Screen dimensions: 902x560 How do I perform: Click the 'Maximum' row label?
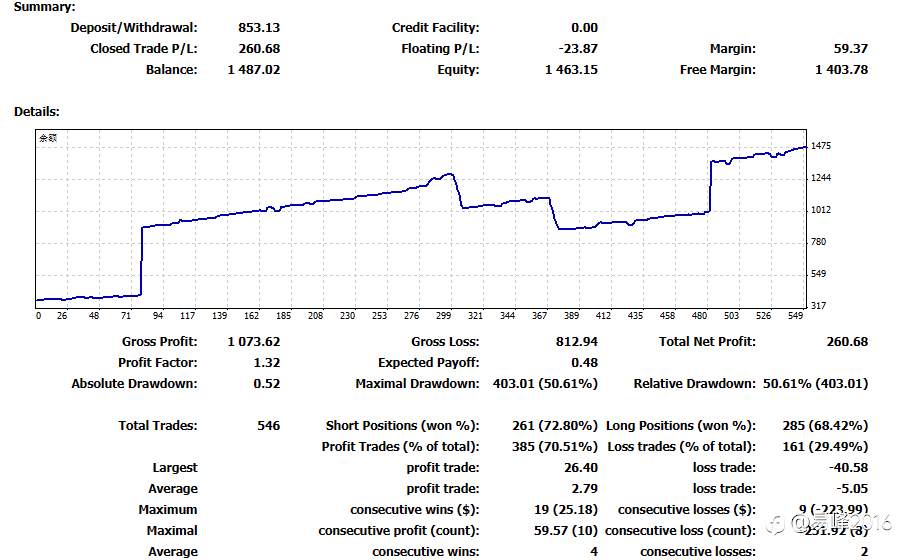click(x=167, y=510)
